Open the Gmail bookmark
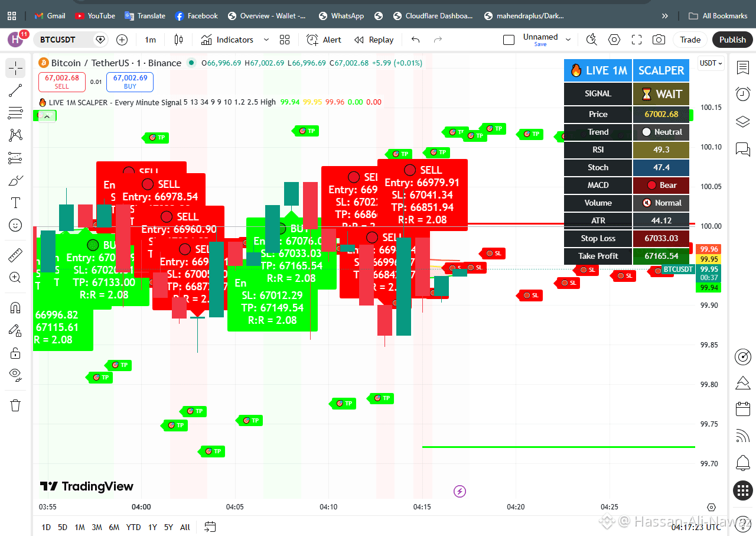This screenshot has width=756, height=536. click(50, 16)
